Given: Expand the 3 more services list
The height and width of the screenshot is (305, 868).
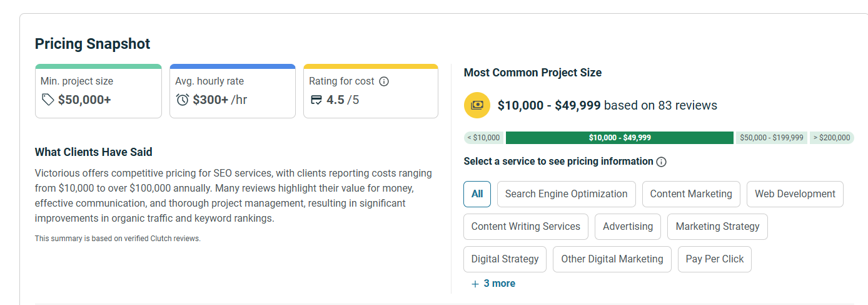Looking at the screenshot, I should tap(499, 284).
